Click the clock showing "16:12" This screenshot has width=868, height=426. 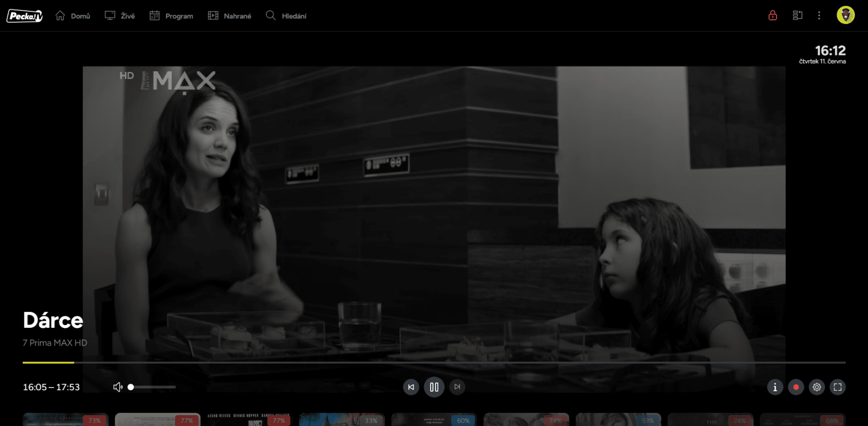(x=831, y=50)
